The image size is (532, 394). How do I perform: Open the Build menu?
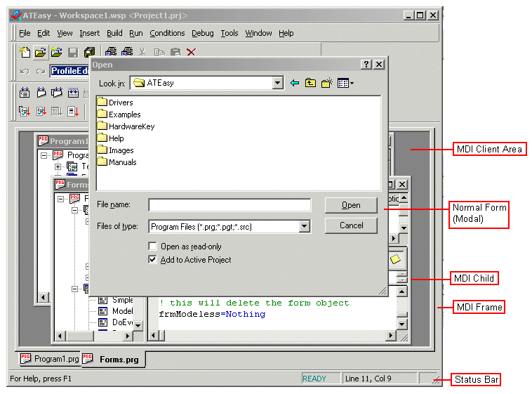click(114, 33)
